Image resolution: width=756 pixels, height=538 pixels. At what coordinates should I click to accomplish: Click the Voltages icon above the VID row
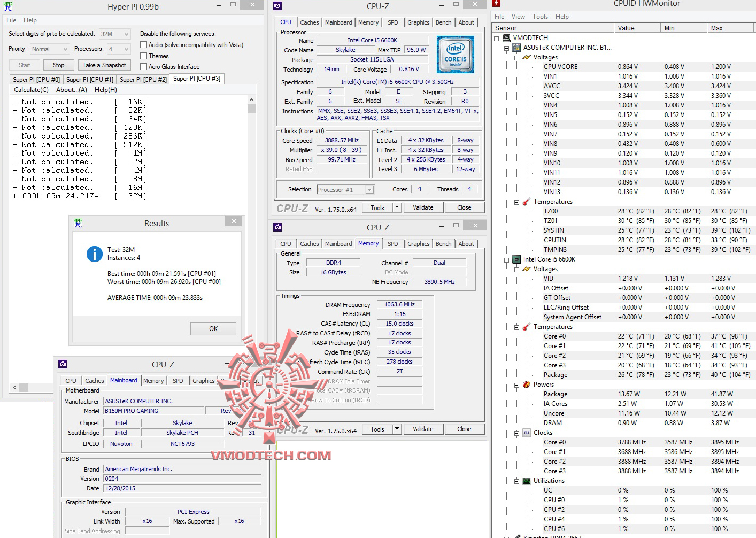pyautogui.click(x=527, y=269)
